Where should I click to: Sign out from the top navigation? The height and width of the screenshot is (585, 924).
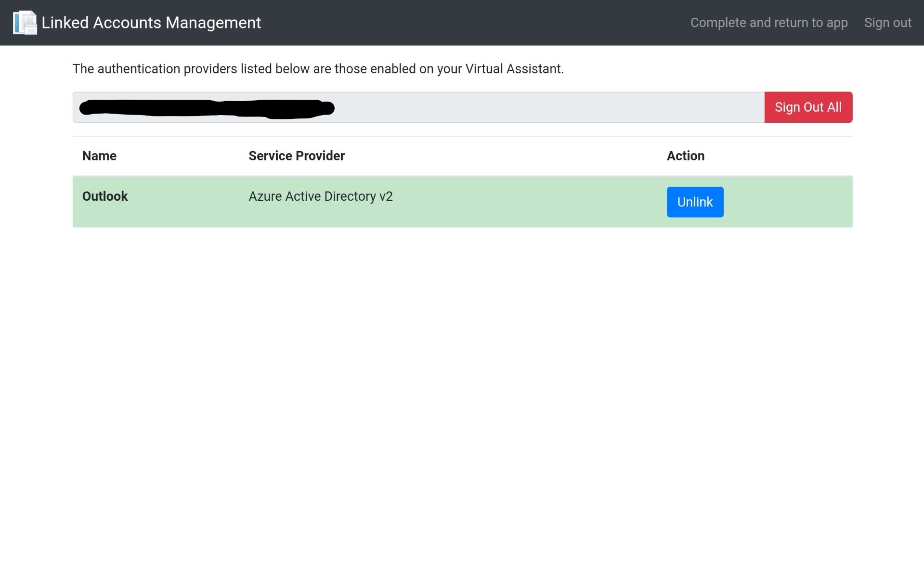(x=887, y=23)
